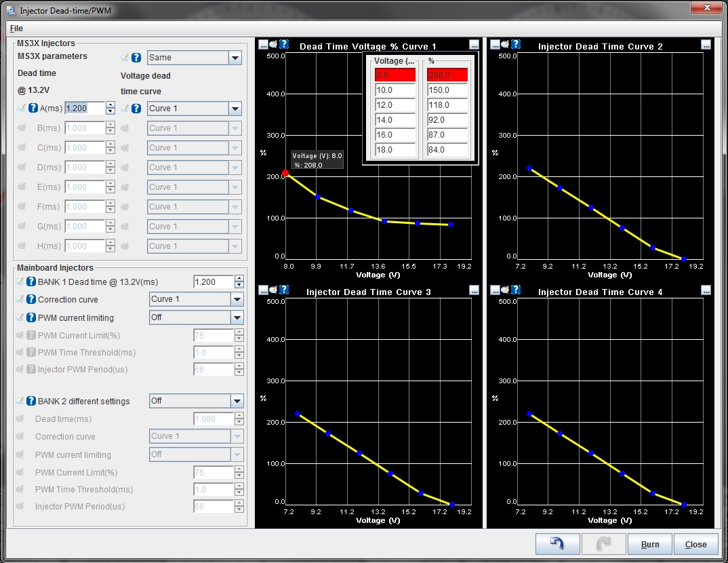Viewport: 728px width, 563px height.
Task: Click help icon beside A(ms) dead time
Action: (x=33, y=109)
